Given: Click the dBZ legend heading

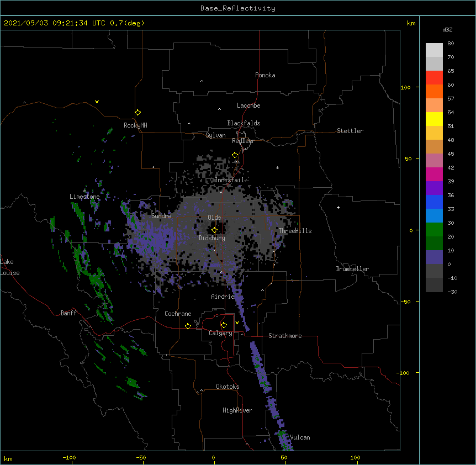Looking at the screenshot, I should point(447,29).
